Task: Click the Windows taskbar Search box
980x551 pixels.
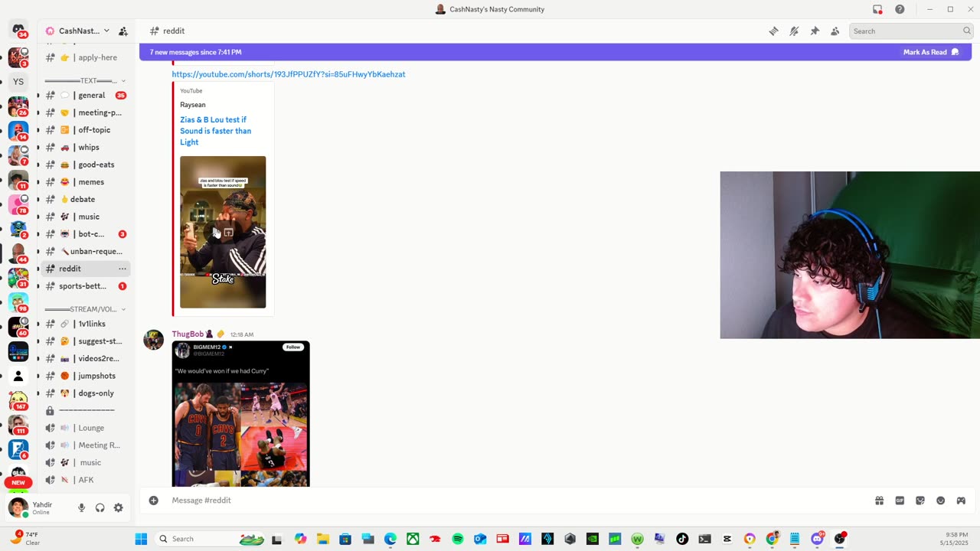Action: point(208,539)
